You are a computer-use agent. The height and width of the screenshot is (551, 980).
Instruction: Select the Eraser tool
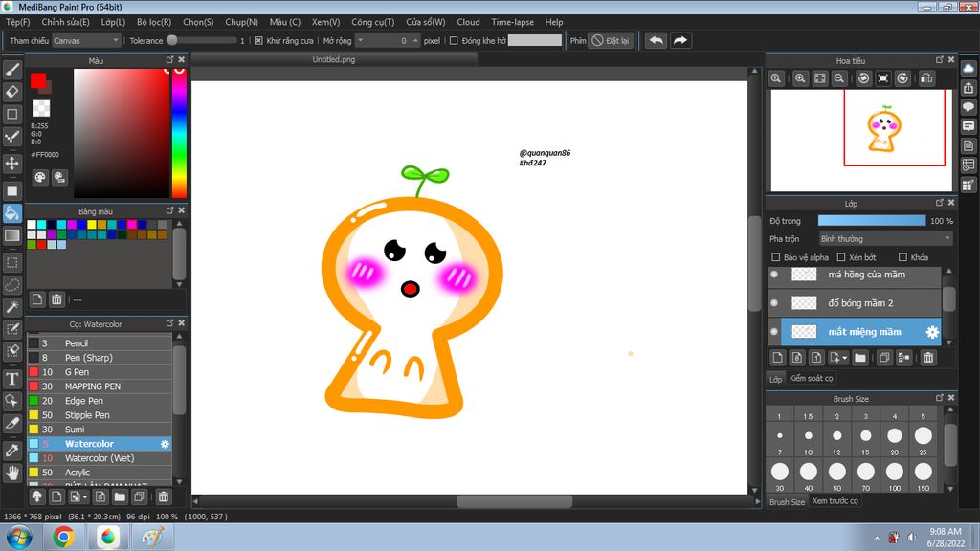11,92
